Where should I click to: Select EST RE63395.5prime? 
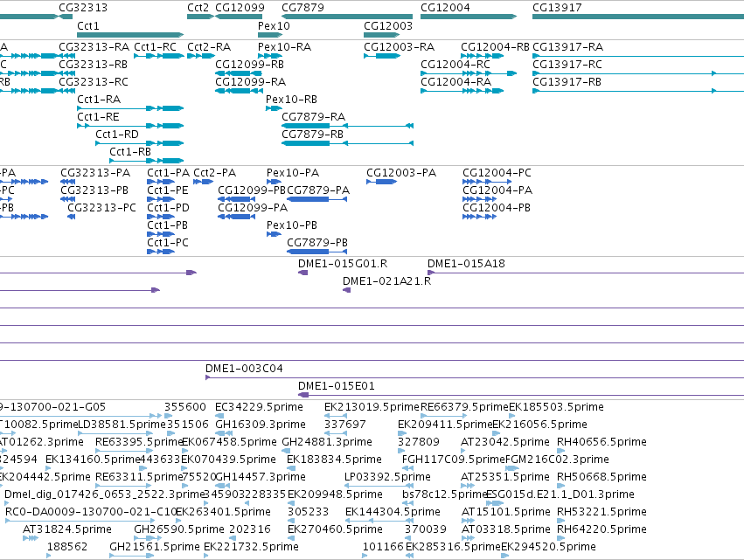124,451
